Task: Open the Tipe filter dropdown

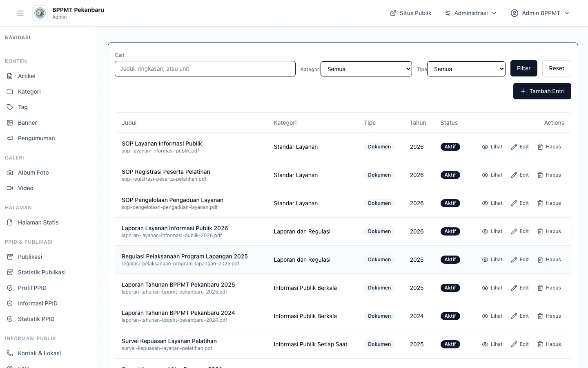Action: click(466, 69)
